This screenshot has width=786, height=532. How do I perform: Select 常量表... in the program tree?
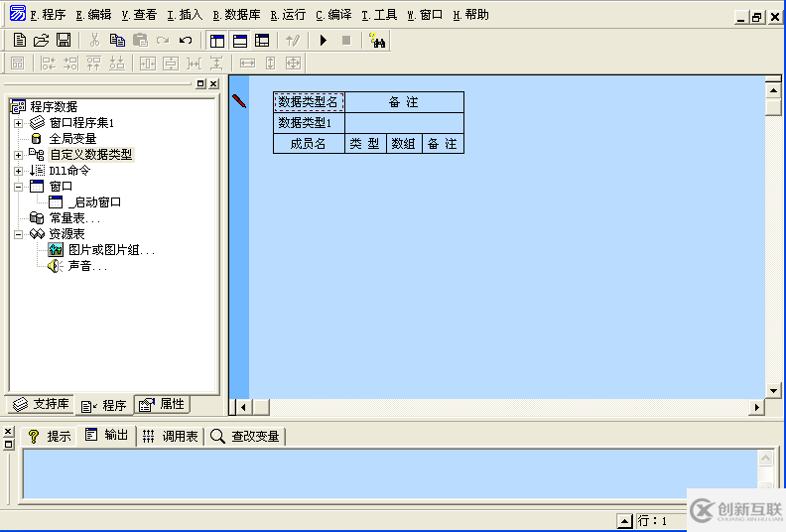pyautogui.click(x=74, y=218)
